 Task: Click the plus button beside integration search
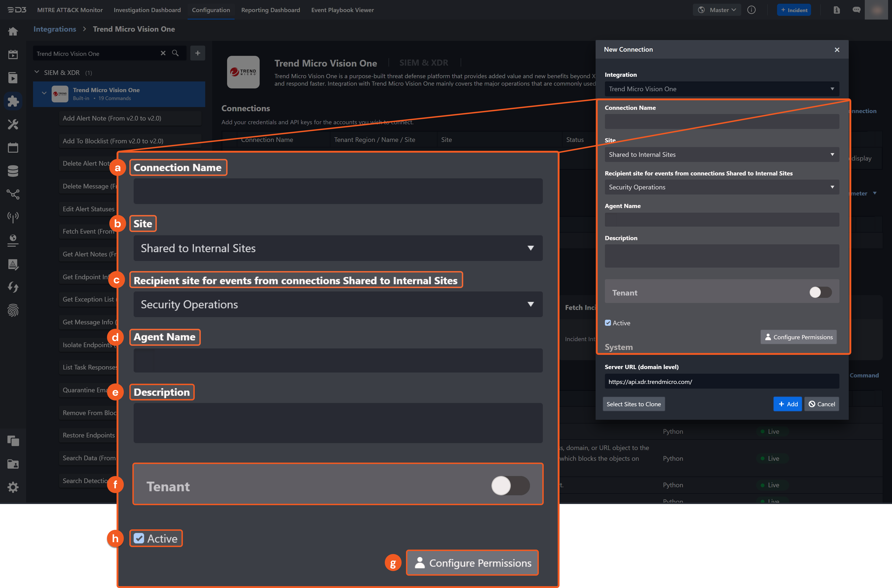pos(198,53)
